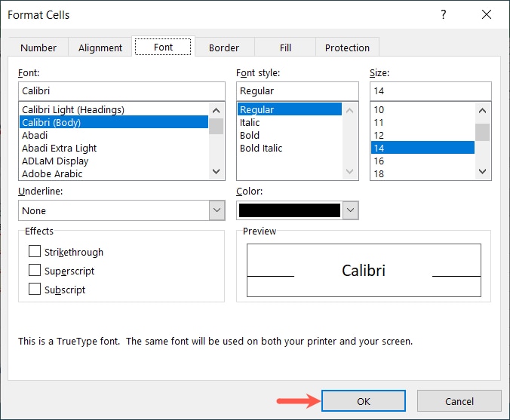
Task: Open the Fill tab
Action: 285,48
